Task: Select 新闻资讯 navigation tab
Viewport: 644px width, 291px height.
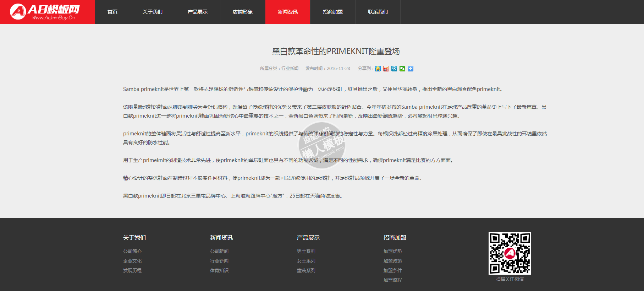Action: click(288, 12)
